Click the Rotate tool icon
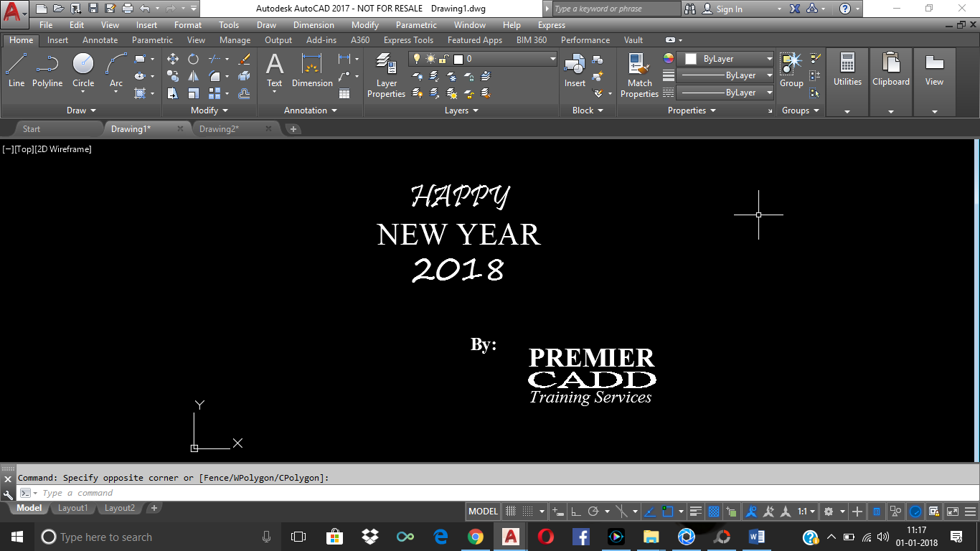The width and height of the screenshot is (980, 551). [194, 59]
